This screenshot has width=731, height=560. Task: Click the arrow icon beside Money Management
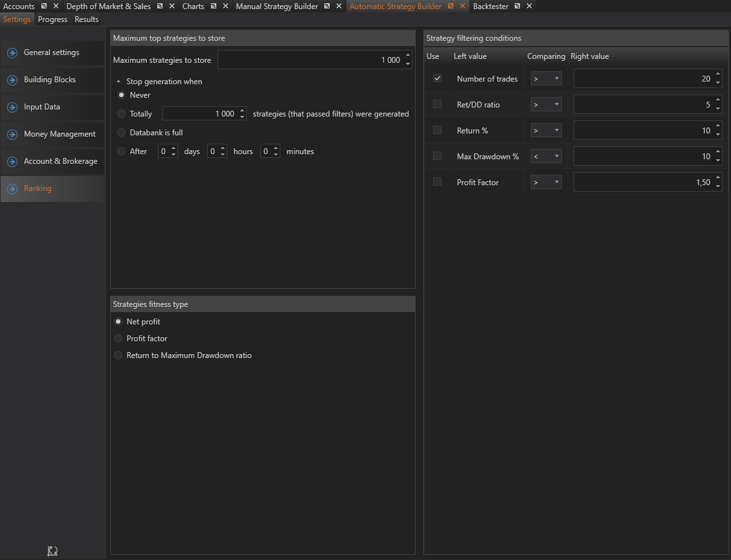(x=12, y=135)
